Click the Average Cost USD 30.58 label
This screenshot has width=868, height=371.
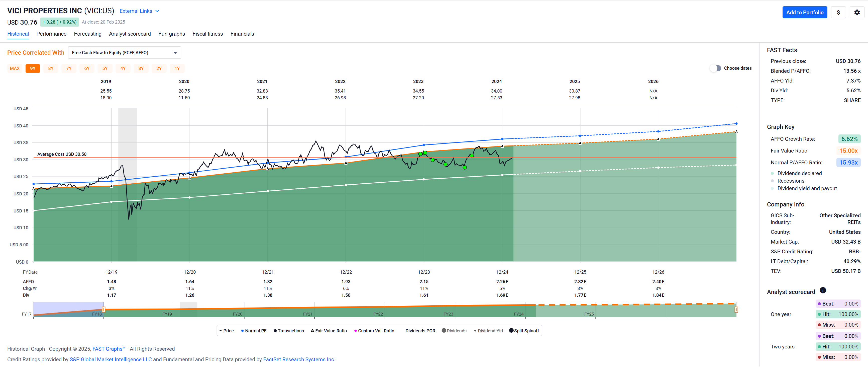[62, 154]
